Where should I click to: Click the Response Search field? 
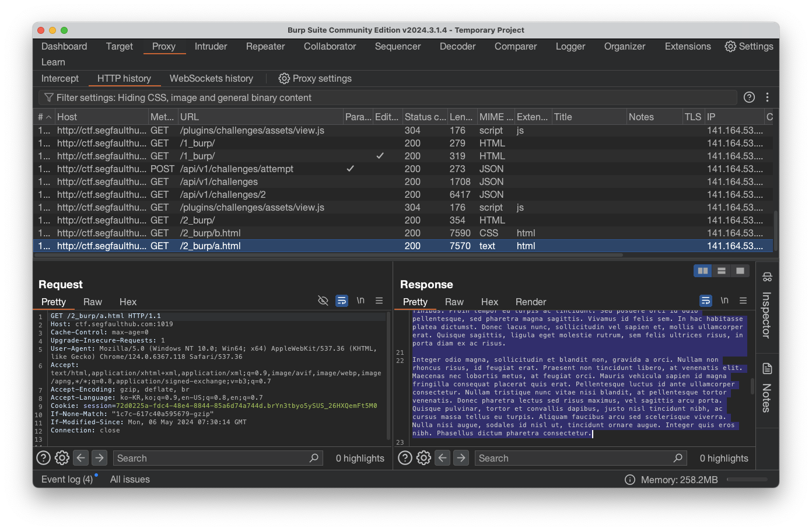click(x=580, y=458)
